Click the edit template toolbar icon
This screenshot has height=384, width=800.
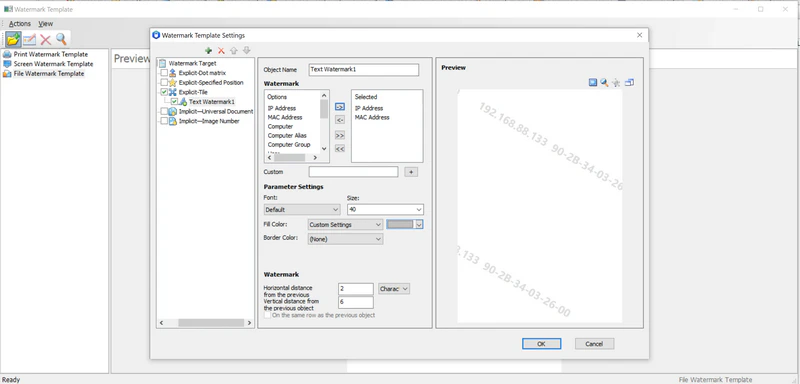(30, 39)
